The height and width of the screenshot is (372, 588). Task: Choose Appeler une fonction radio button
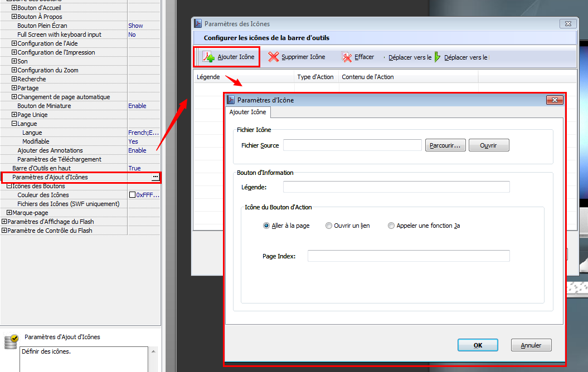pos(391,226)
